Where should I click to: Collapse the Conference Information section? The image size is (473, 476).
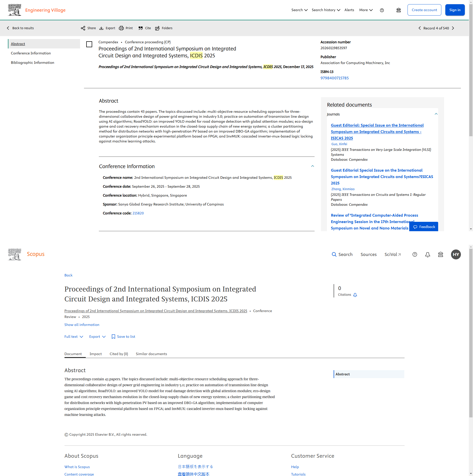pyautogui.click(x=312, y=166)
